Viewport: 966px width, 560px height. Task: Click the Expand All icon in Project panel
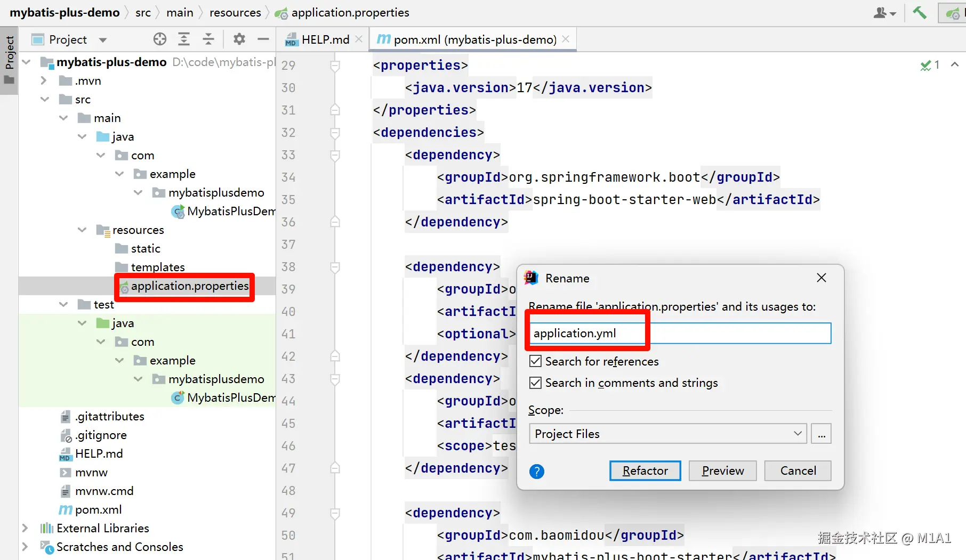184,39
